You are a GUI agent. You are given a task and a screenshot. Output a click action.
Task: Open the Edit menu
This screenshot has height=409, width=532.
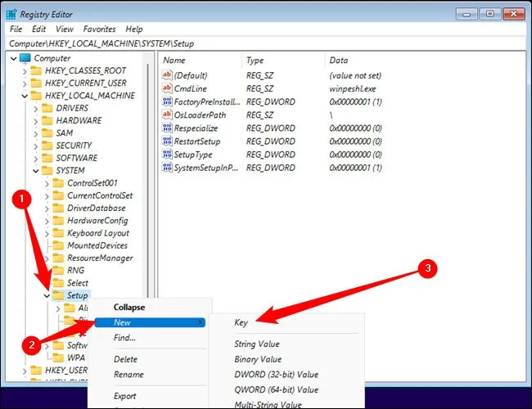pos(39,29)
